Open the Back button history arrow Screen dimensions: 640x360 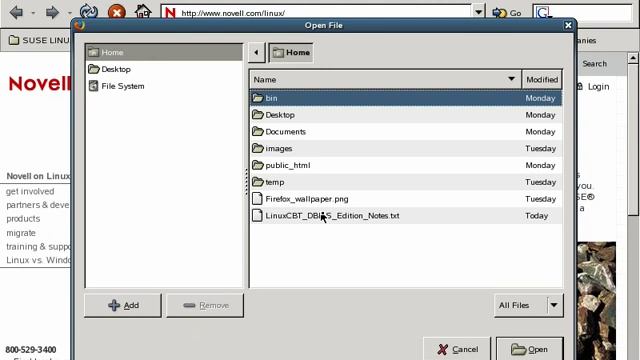tap(33, 13)
